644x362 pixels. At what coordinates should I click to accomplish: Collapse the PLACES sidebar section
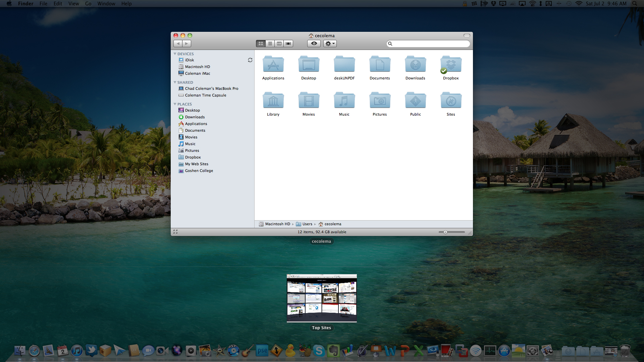pos(175,104)
